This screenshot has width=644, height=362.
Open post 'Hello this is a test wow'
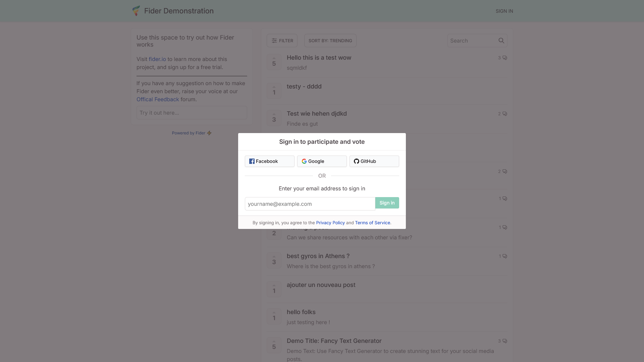[x=319, y=58]
